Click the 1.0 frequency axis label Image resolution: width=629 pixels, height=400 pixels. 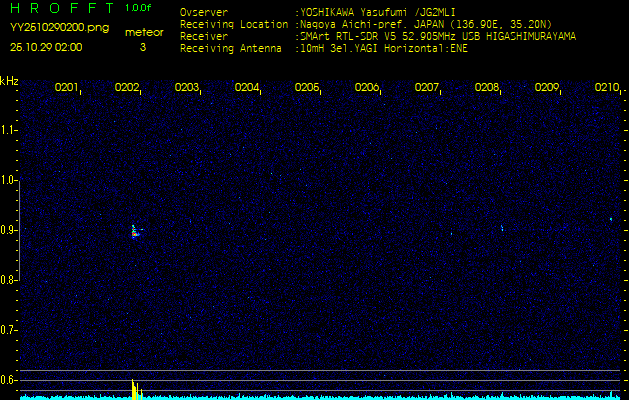(8, 180)
